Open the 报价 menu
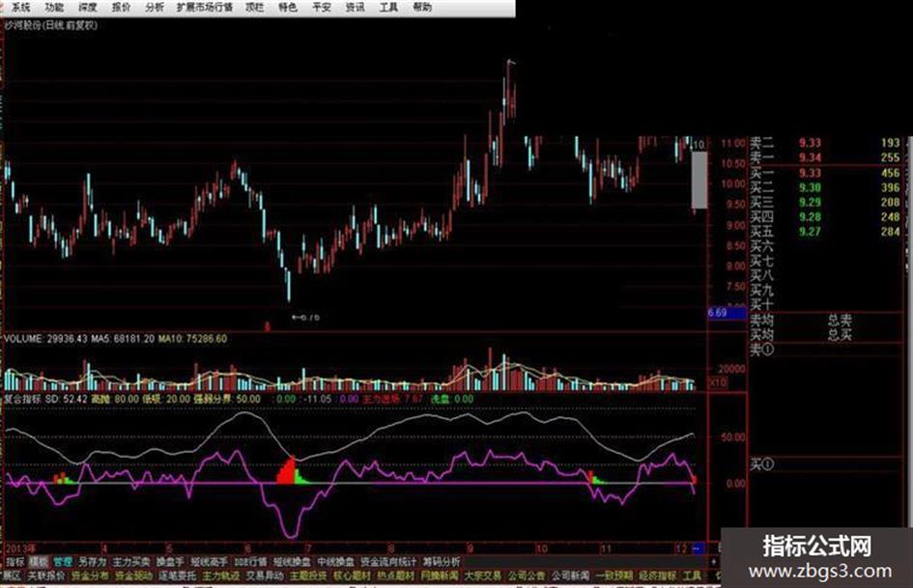Screen dimensions: 913x588 pos(121,8)
